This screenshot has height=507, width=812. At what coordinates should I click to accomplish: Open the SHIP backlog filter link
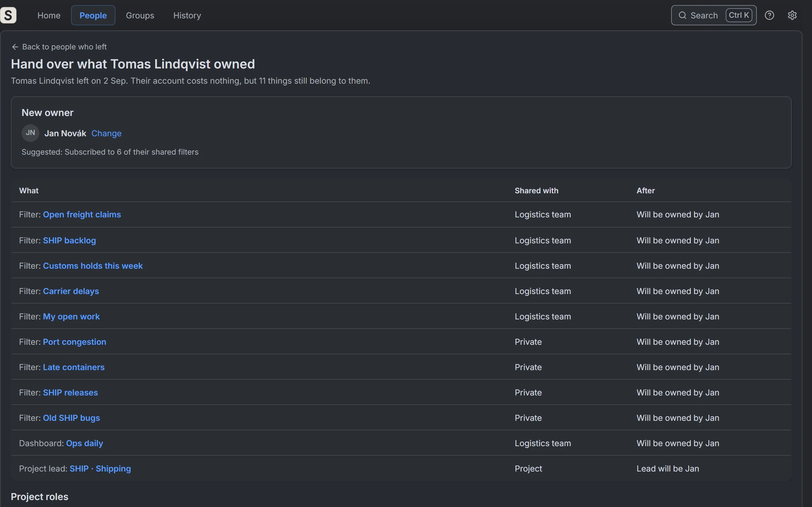click(69, 241)
